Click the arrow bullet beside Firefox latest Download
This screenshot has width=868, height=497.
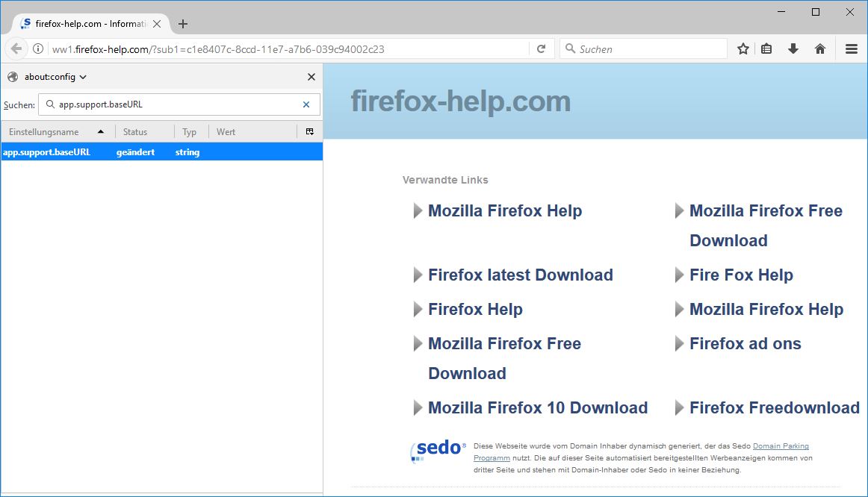(x=418, y=275)
